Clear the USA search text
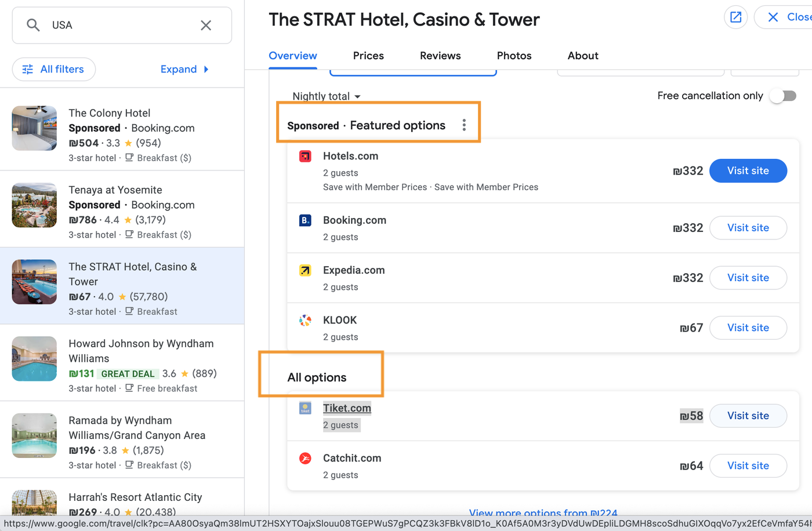 click(206, 25)
